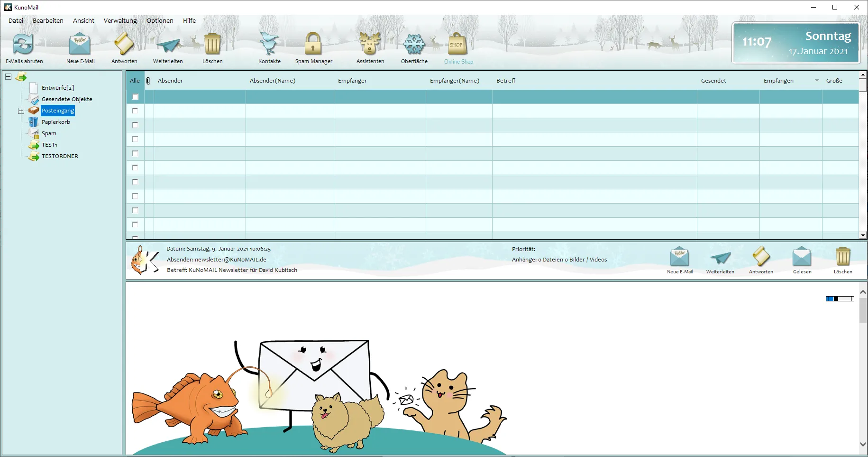The width and height of the screenshot is (868, 457).
Task: Tick checkbox in first highlighted mail row
Action: (135, 97)
